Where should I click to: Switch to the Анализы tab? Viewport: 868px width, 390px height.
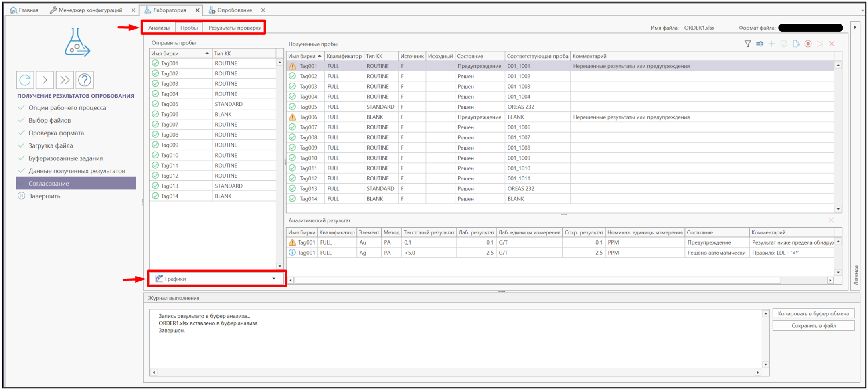point(159,28)
